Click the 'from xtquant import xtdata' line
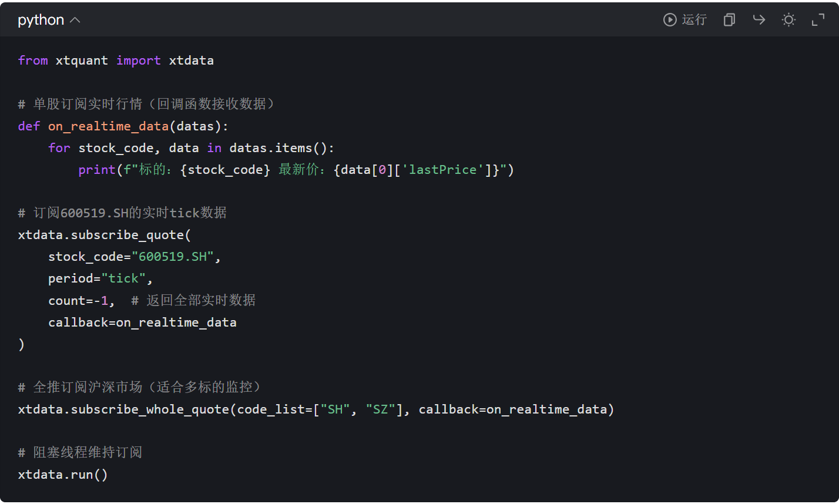The width and height of the screenshot is (839, 504). (116, 61)
